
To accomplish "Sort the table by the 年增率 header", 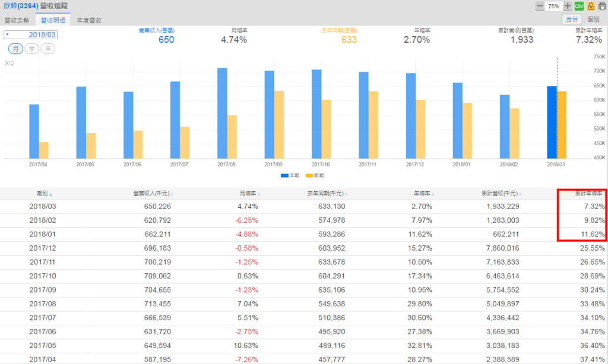I will click(424, 194).
